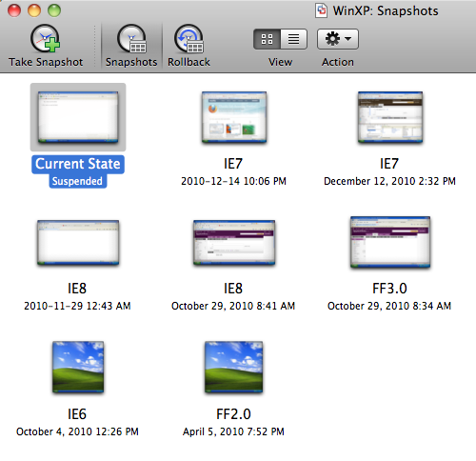Click the 'October 29, 2010 8:34 AM' text
The image size is (476, 461).
click(x=389, y=306)
